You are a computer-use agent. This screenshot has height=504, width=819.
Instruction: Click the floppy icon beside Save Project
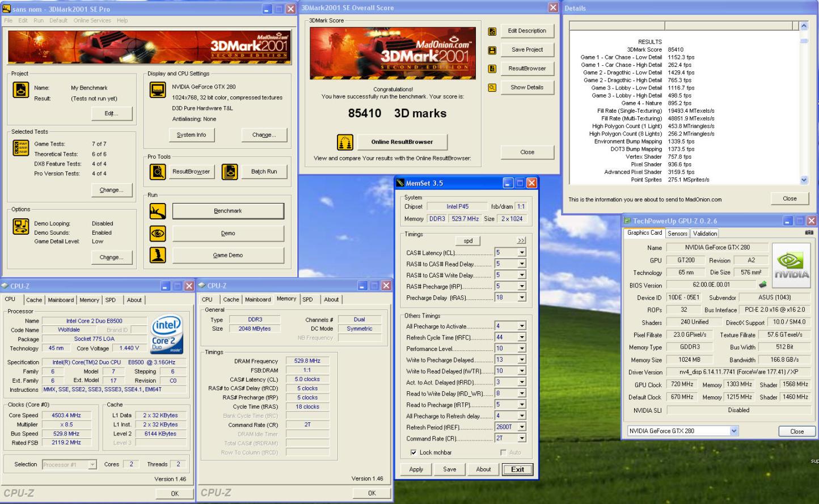click(492, 50)
